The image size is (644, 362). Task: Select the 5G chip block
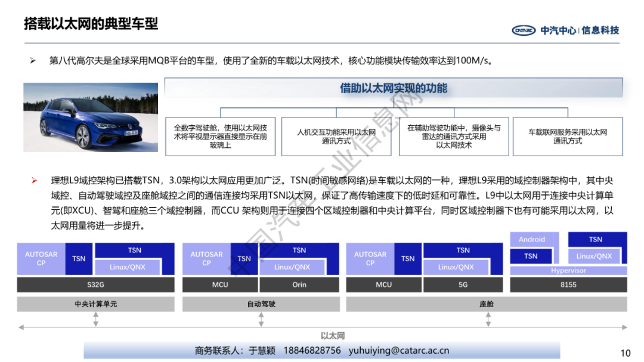[x=463, y=284]
